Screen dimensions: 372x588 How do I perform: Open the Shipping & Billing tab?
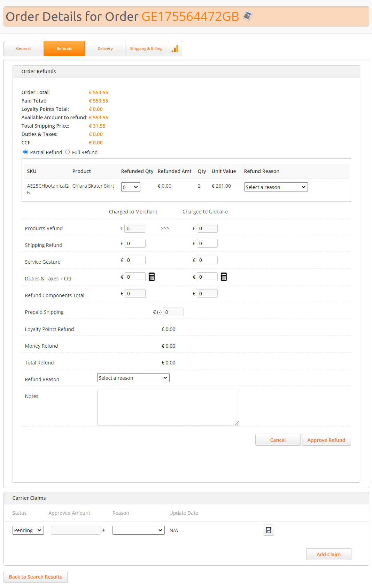tap(146, 48)
